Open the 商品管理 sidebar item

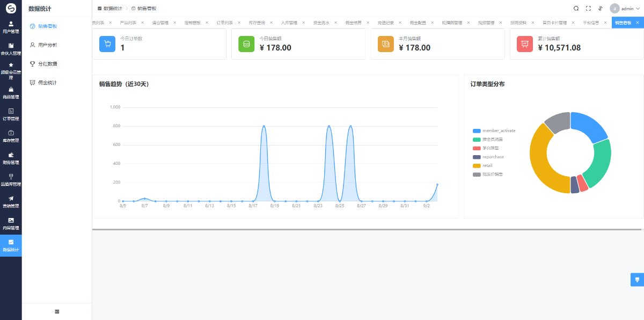coord(11,93)
